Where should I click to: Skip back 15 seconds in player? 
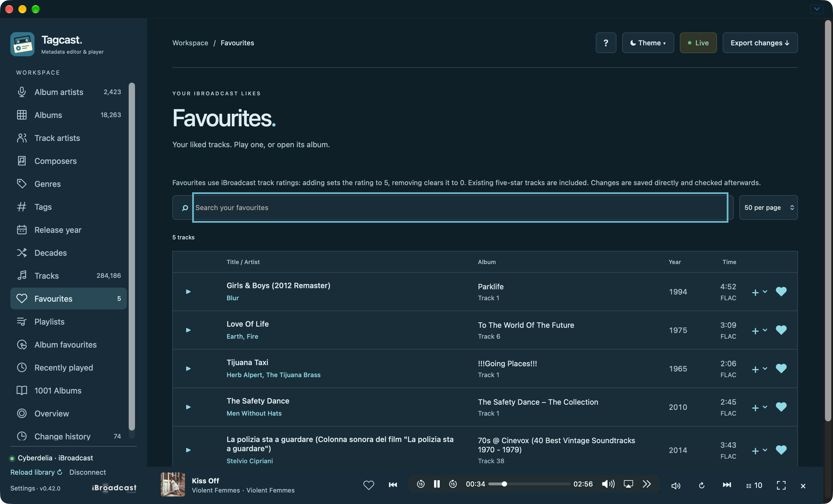421,484
